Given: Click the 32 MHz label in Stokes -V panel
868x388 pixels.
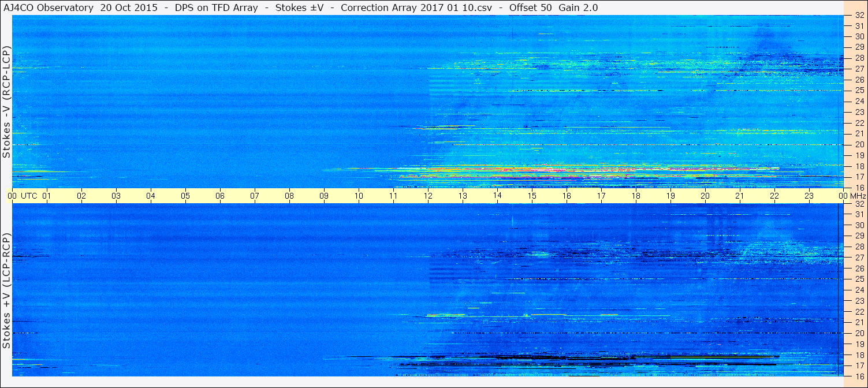Looking at the screenshot, I should 859,15.
